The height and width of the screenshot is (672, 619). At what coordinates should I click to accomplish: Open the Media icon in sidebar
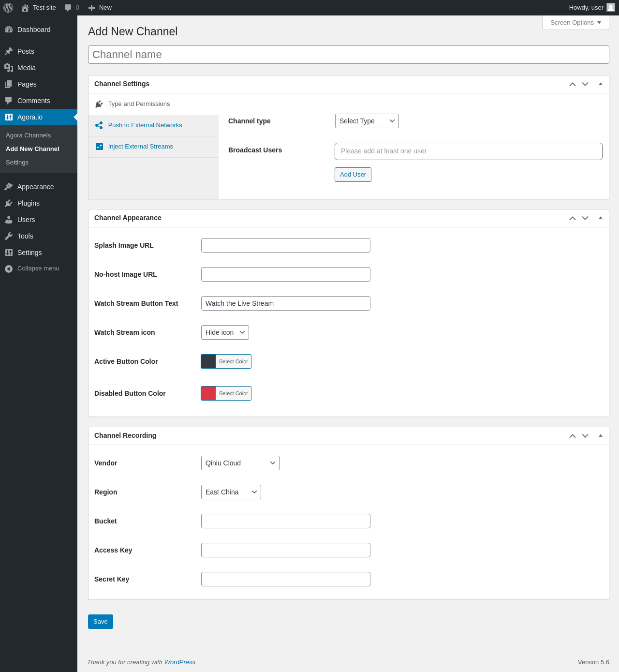(x=9, y=68)
